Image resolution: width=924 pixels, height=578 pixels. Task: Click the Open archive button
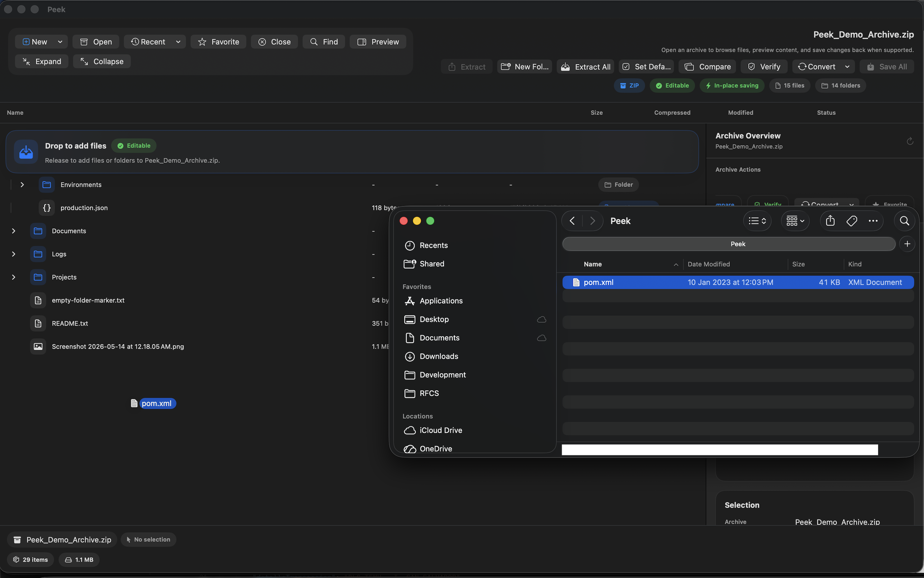pyautogui.click(x=96, y=42)
